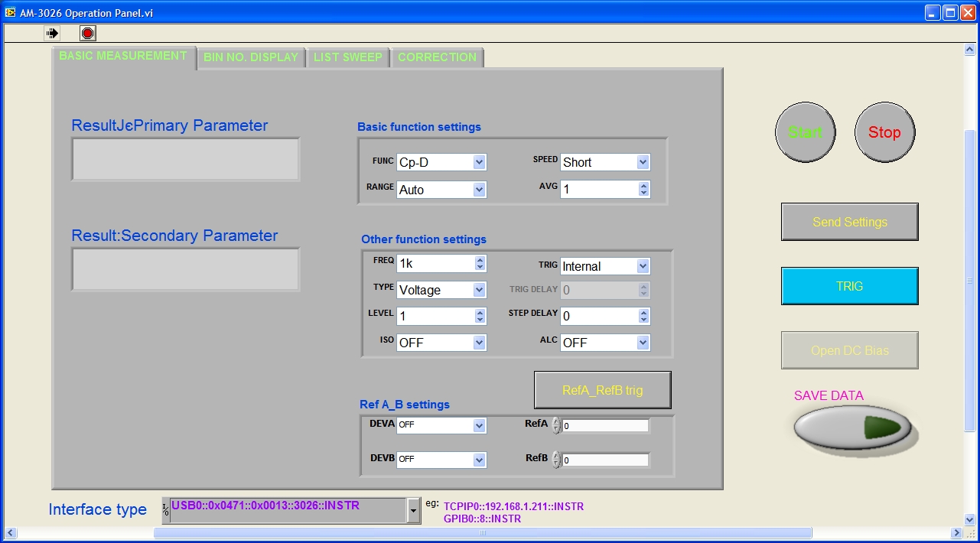
Task: Click the LabVIEW Run arrow icon
Action: pos(52,33)
